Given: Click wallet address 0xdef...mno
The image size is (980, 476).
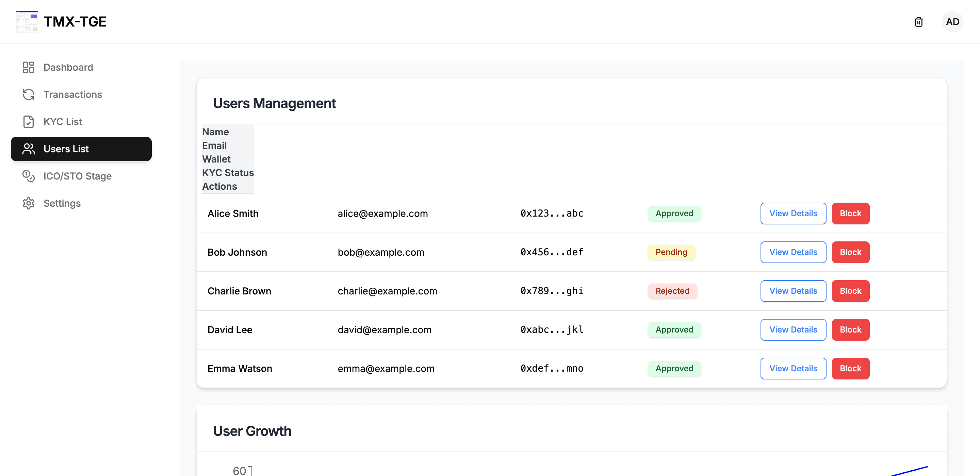Looking at the screenshot, I should [552, 369].
